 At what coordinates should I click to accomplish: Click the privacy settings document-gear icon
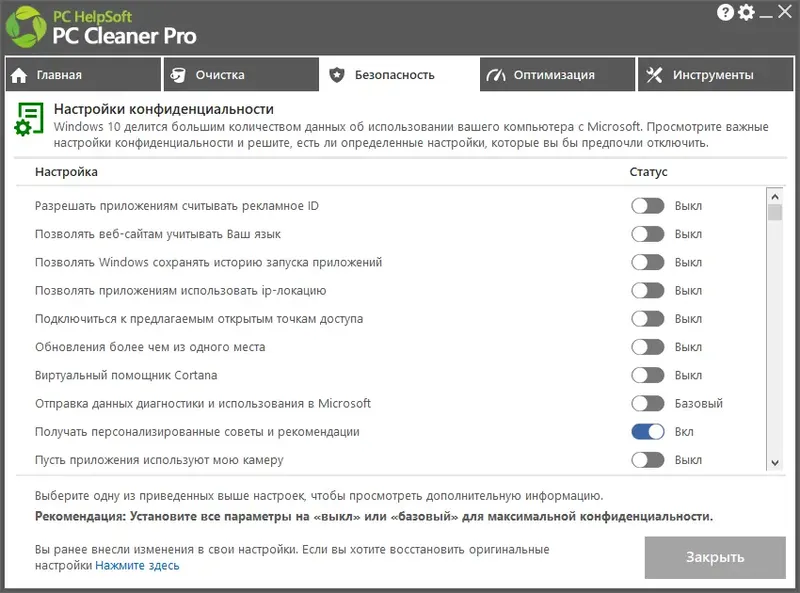pyautogui.click(x=28, y=119)
